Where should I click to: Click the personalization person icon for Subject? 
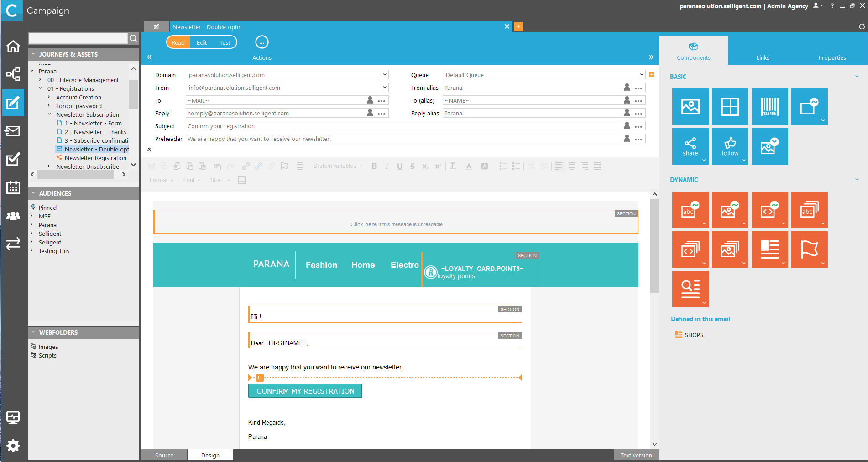click(627, 125)
